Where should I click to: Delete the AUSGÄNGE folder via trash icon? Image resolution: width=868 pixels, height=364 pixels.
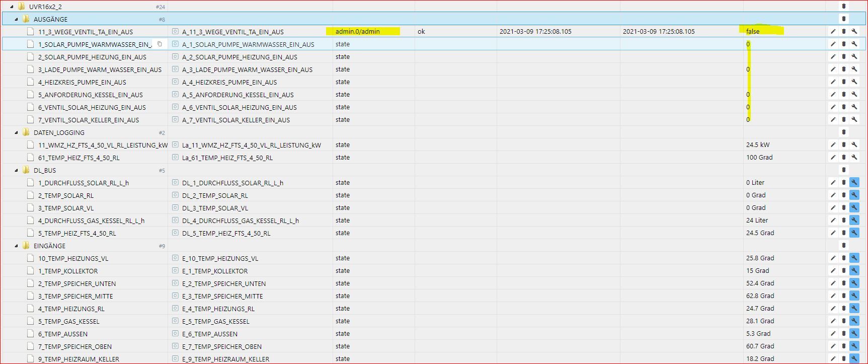pyautogui.click(x=844, y=19)
